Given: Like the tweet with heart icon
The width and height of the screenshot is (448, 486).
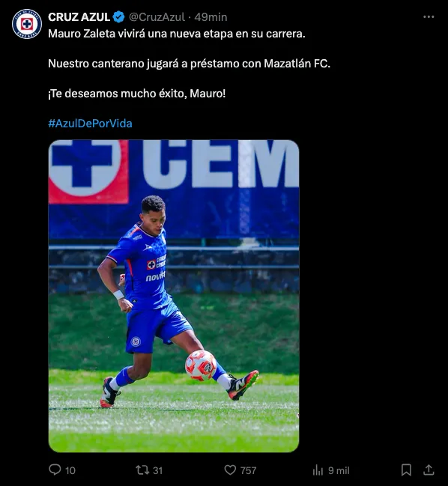Looking at the screenshot, I should coord(230,470).
